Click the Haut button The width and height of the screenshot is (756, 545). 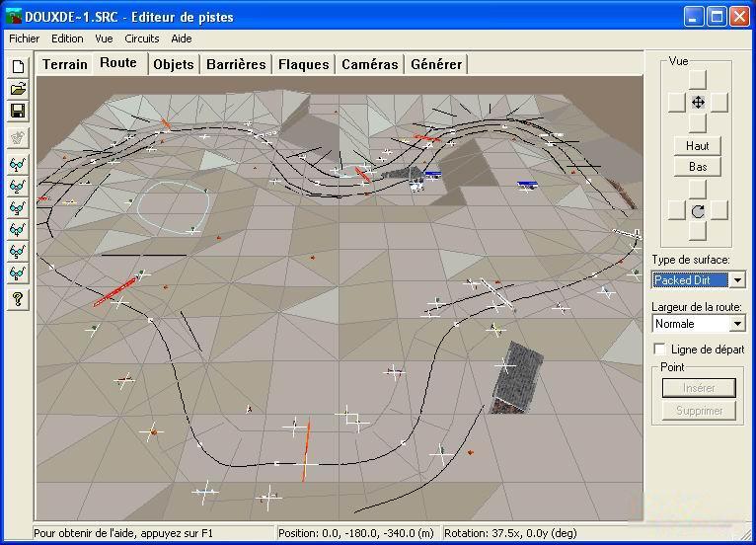[x=697, y=146]
